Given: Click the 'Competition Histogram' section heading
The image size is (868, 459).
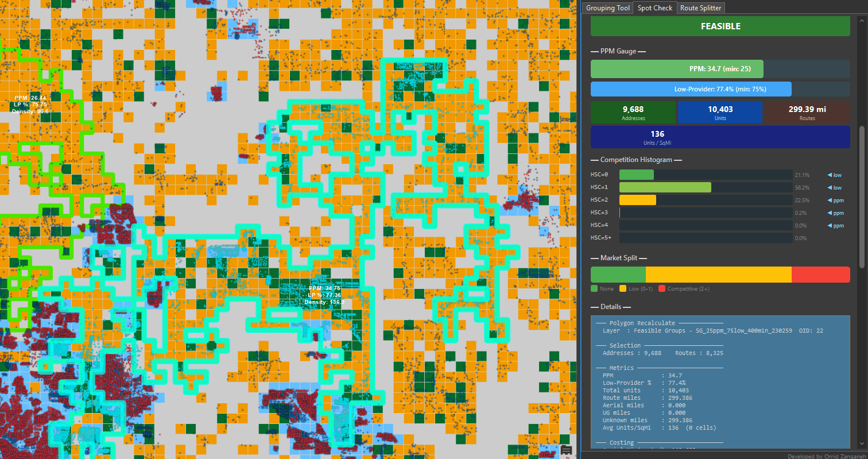Looking at the screenshot, I should point(637,160).
